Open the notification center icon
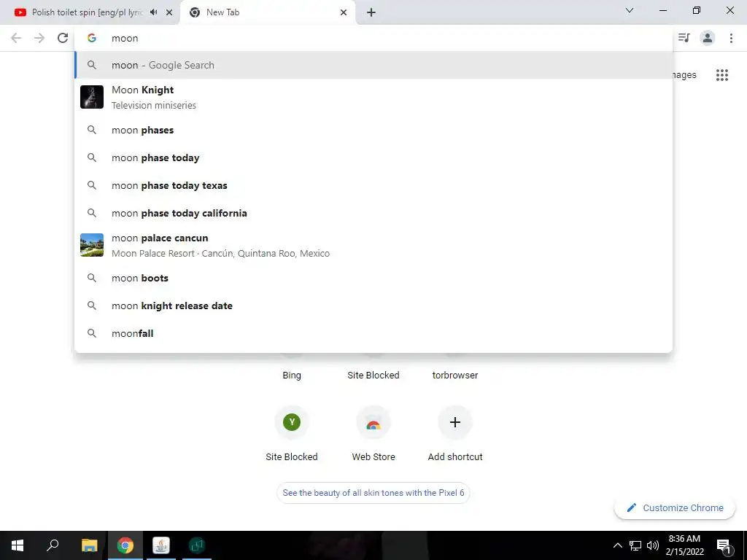 pos(724,545)
